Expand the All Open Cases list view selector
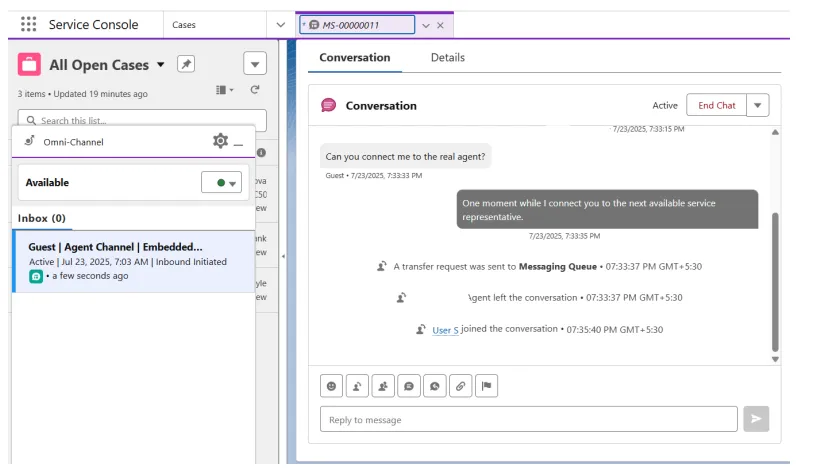 pos(161,65)
